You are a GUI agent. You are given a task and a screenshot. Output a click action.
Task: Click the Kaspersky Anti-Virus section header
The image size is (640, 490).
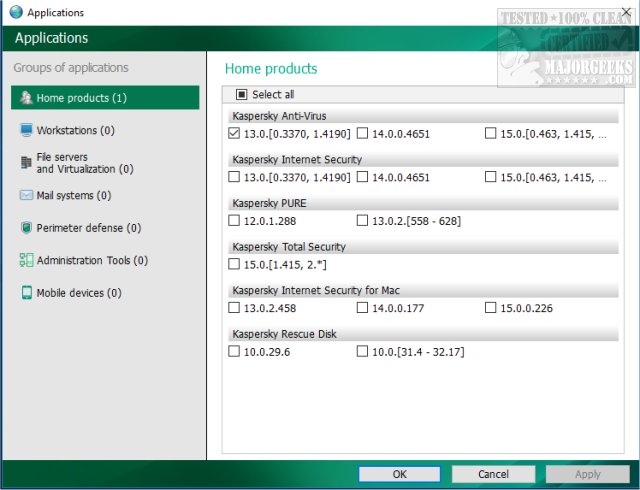pyautogui.click(x=423, y=116)
